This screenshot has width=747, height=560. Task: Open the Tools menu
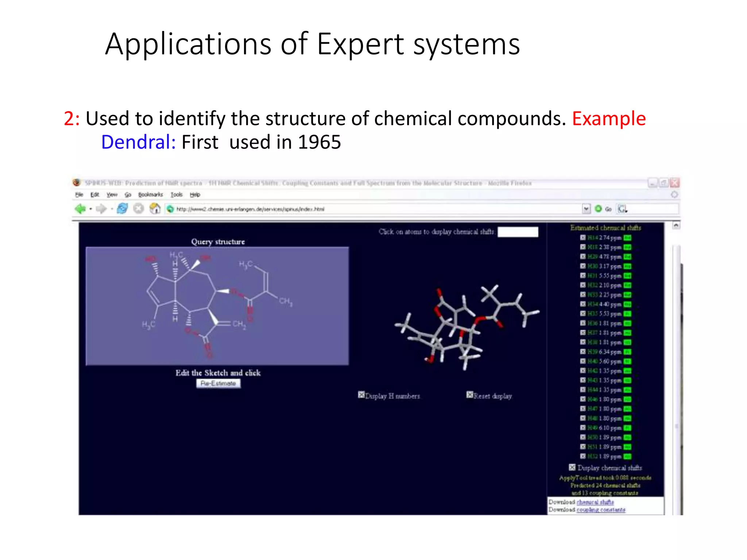[x=177, y=195]
